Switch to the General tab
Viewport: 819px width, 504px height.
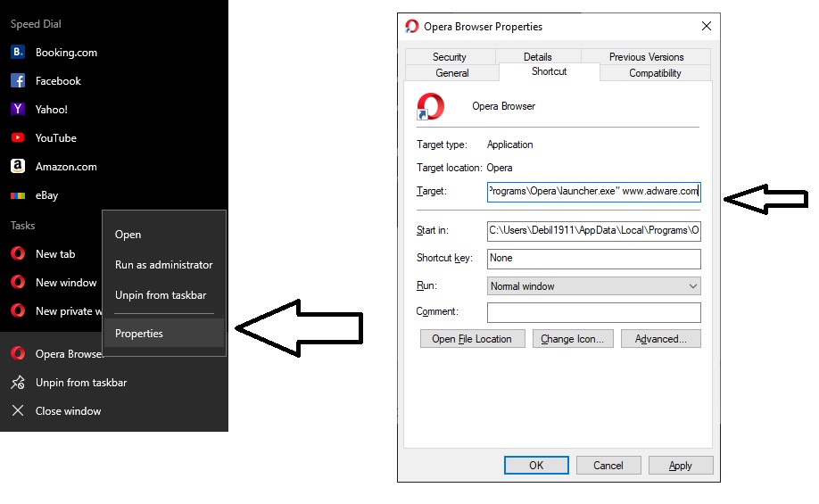(x=452, y=73)
